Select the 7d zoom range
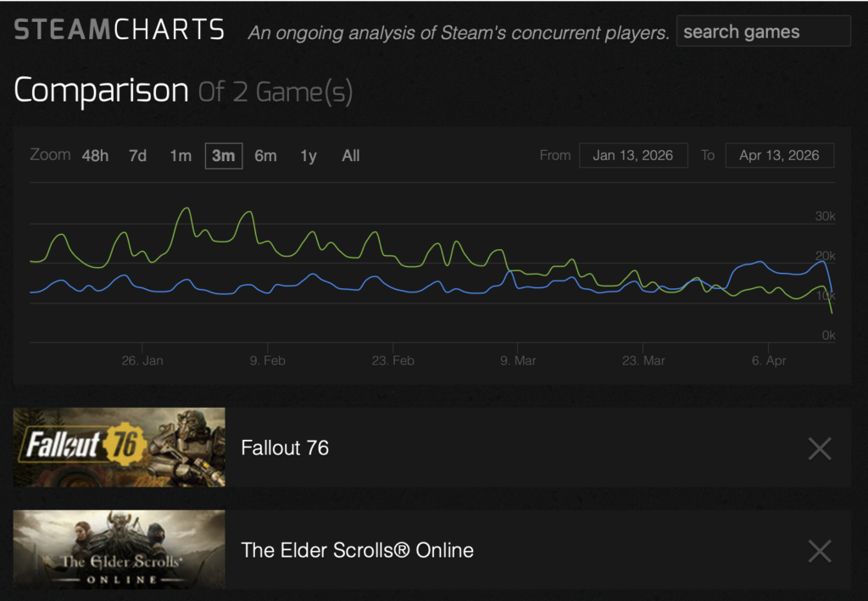Screen dimensions: 868x601 click(x=137, y=156)
